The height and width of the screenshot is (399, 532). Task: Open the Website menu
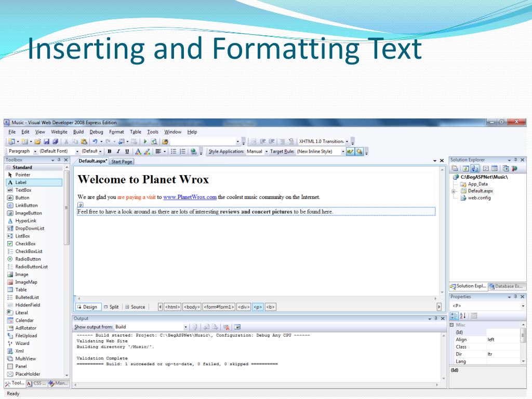tap(59, 132)
